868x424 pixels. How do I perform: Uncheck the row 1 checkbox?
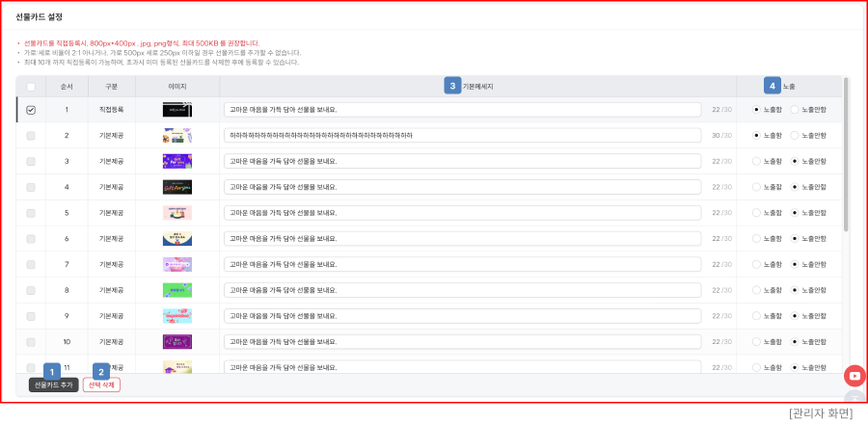31,110
